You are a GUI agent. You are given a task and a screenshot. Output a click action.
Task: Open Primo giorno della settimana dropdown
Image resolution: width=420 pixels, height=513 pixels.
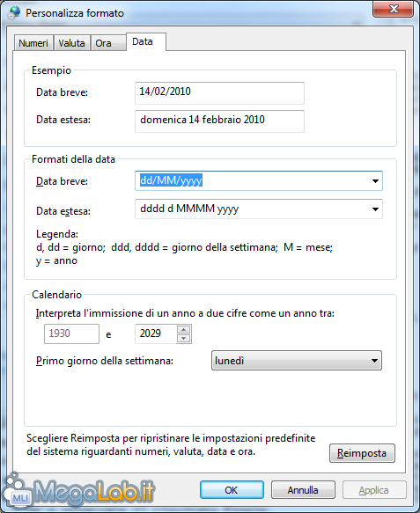click(297, 361)
